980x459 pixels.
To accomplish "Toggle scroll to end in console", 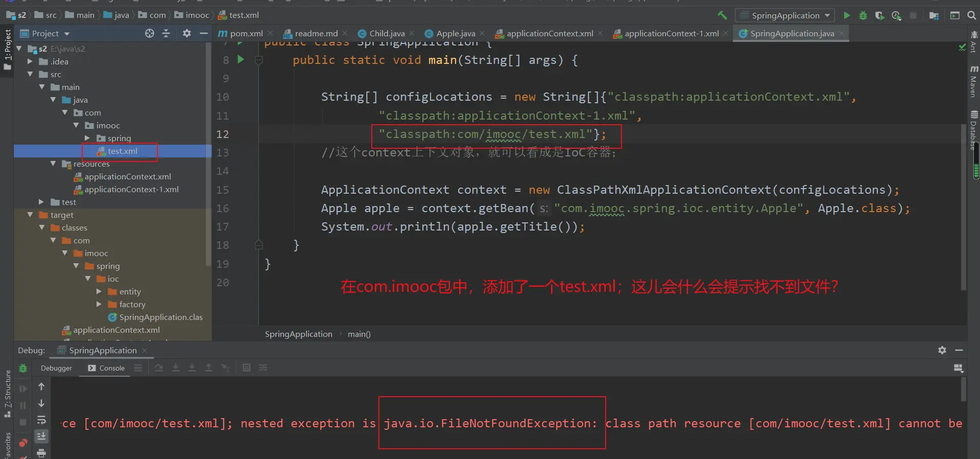I will click(41, 436).
